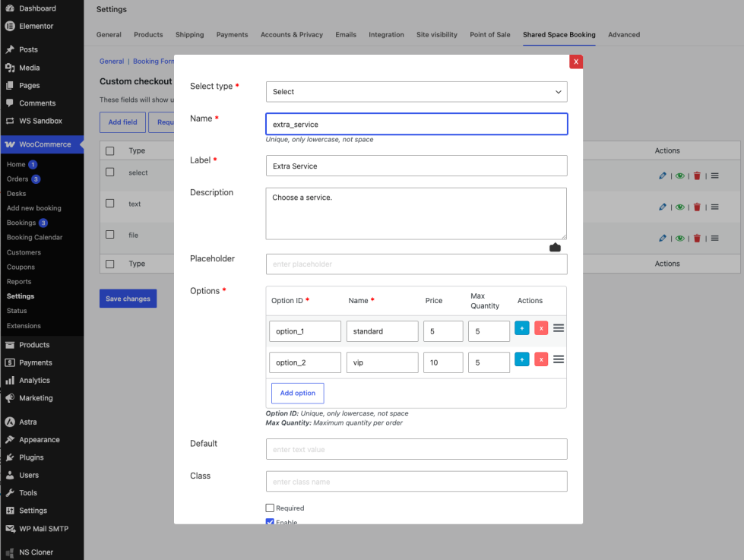The height and width of the screenshot is (560, 744).
Task: Switch to the Advanced settings tab
Action: (623, 35)
